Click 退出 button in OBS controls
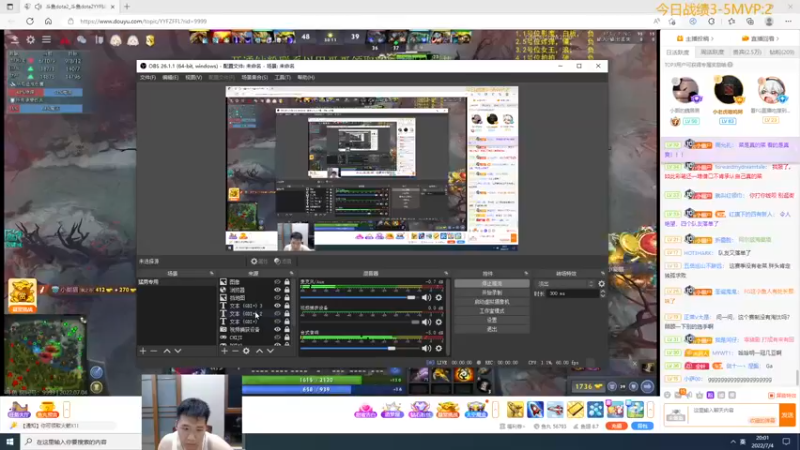800x450 pixels. click(492, 329)
